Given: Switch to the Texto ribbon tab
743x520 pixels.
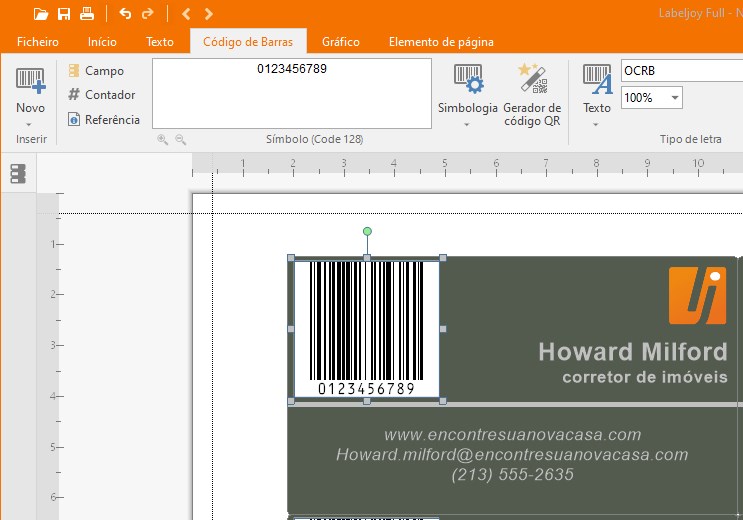Looking at the screenshot, I should pos(160,42).
